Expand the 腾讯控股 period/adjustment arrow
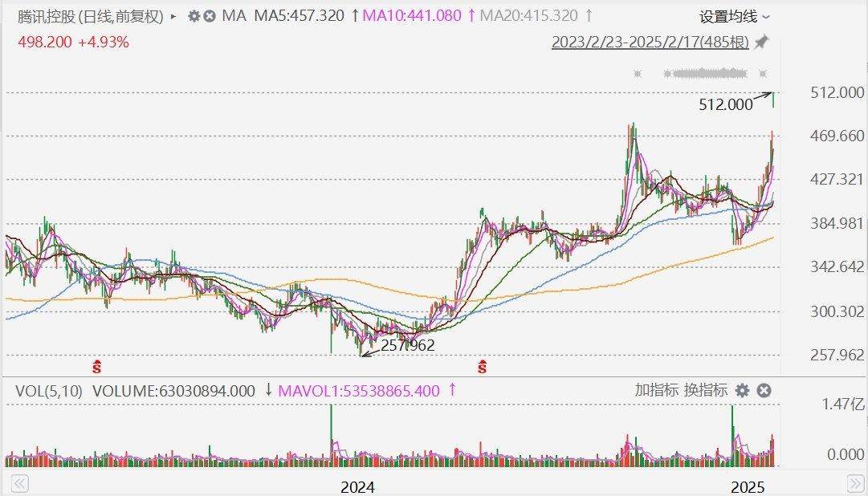Image resolution: width=868 pixels, height=496 pixels. [x=174, y=16]
